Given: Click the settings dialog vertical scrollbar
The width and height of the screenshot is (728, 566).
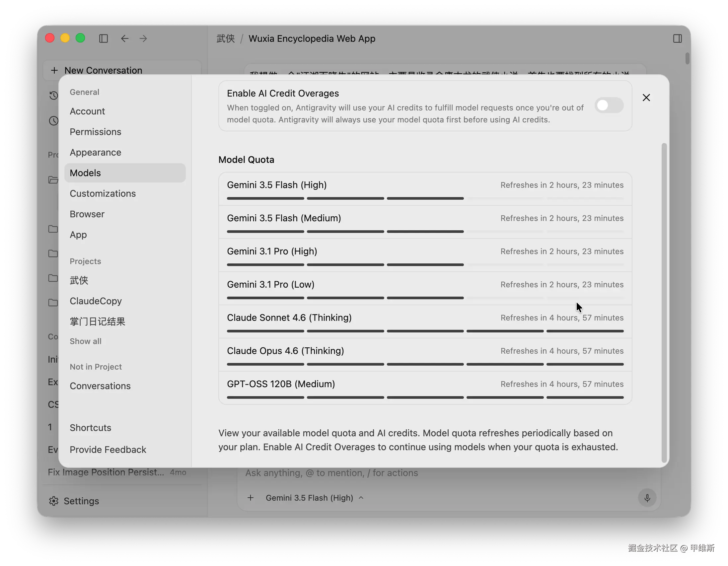Looking at the screenshot, I should click(x=664, y=303).
